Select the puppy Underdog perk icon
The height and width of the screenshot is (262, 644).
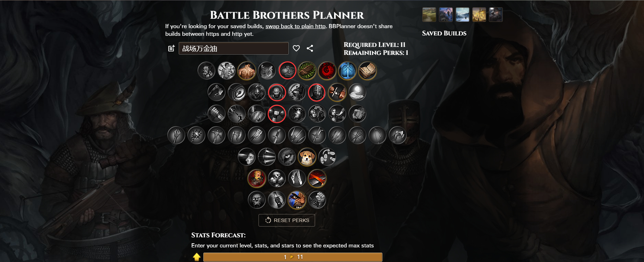coord(307,157)
